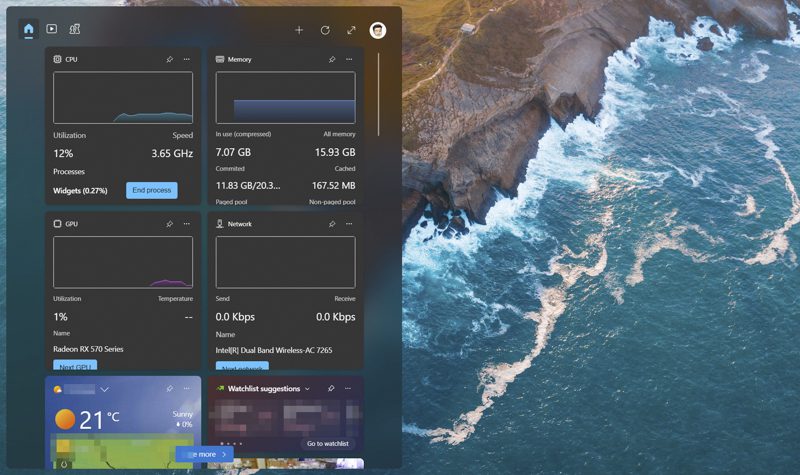Open more options for Memory widget

349,59
